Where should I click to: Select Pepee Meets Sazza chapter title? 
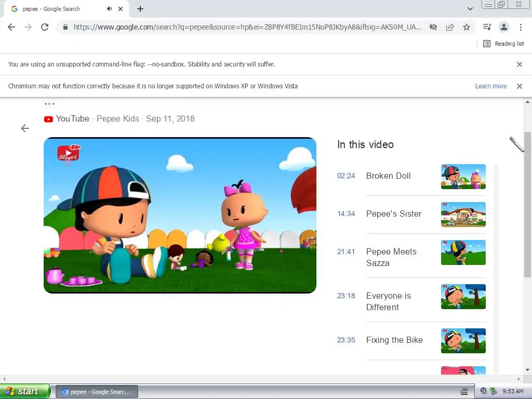point(391,258)
